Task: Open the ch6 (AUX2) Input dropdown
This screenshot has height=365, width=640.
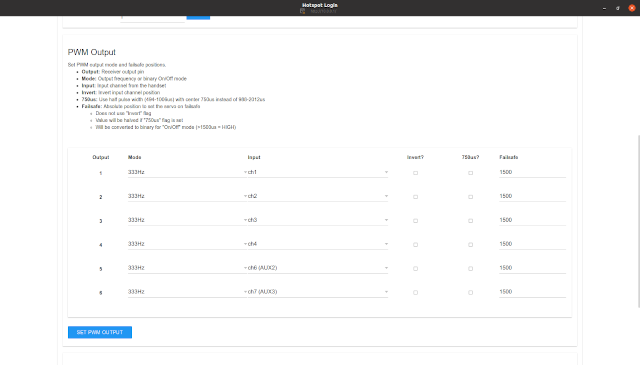Action: pos(318,268)
